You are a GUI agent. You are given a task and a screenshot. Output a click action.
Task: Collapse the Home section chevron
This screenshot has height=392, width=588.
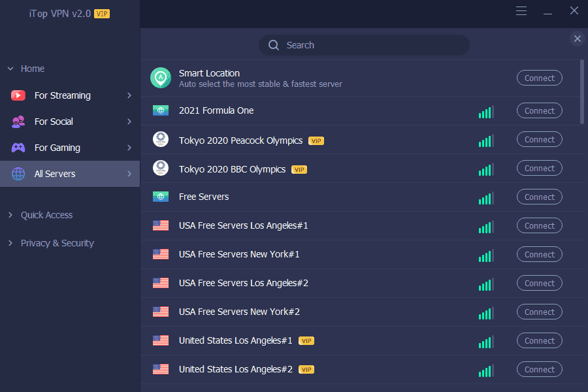point(10,68)
